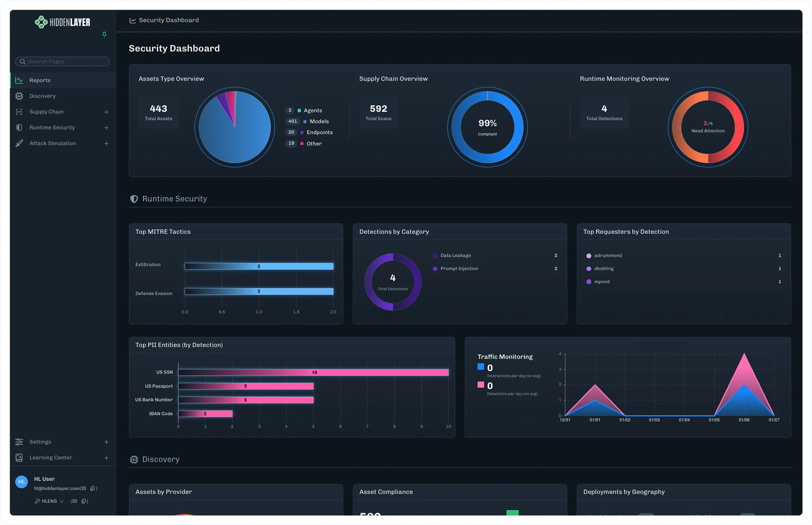Open the Learning Center menu item
Screen dimensions: 812x525
(x=50, y=457)
